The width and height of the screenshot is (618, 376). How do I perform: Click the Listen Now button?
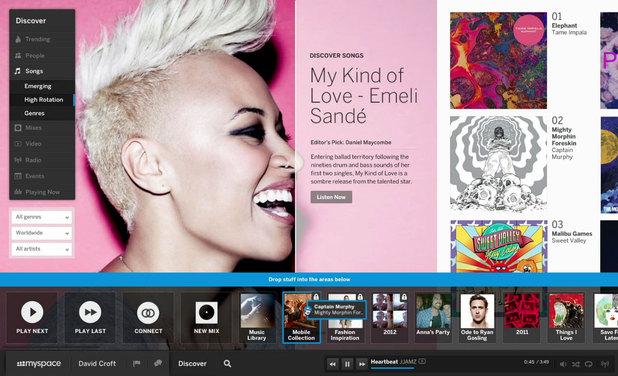pos(331,197)
